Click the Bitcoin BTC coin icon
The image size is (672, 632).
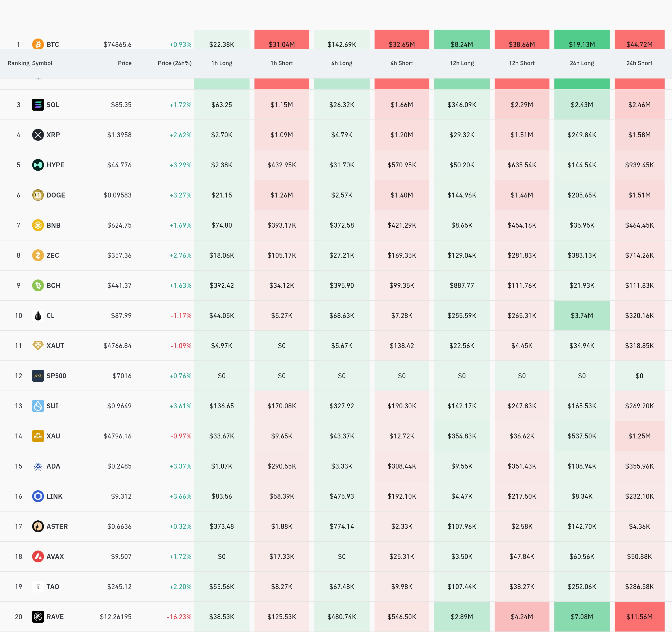point(38,44)
